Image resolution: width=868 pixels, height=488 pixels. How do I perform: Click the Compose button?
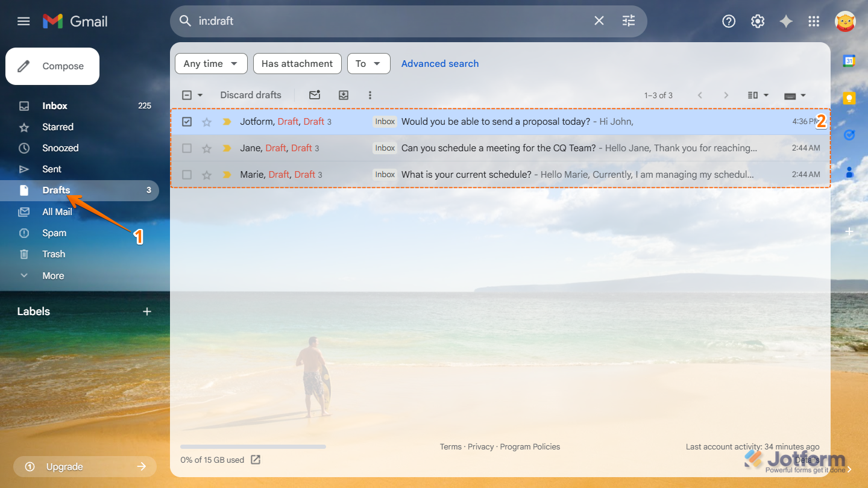pos(52,66)
